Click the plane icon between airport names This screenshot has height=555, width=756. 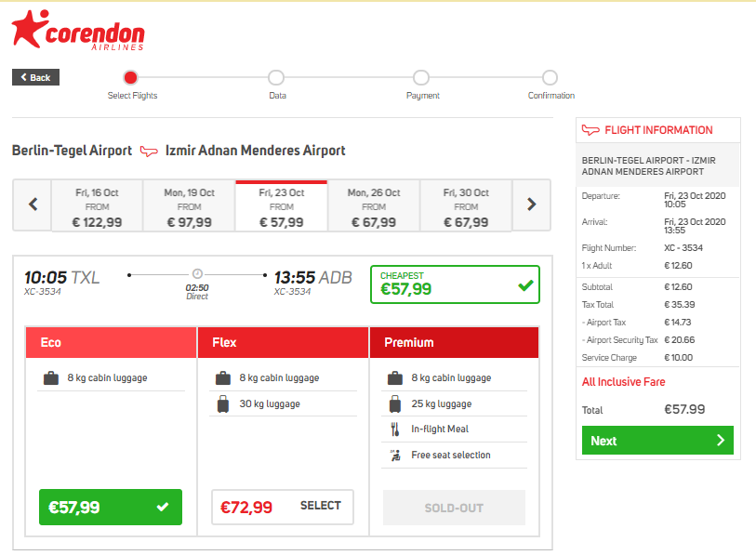149,152
